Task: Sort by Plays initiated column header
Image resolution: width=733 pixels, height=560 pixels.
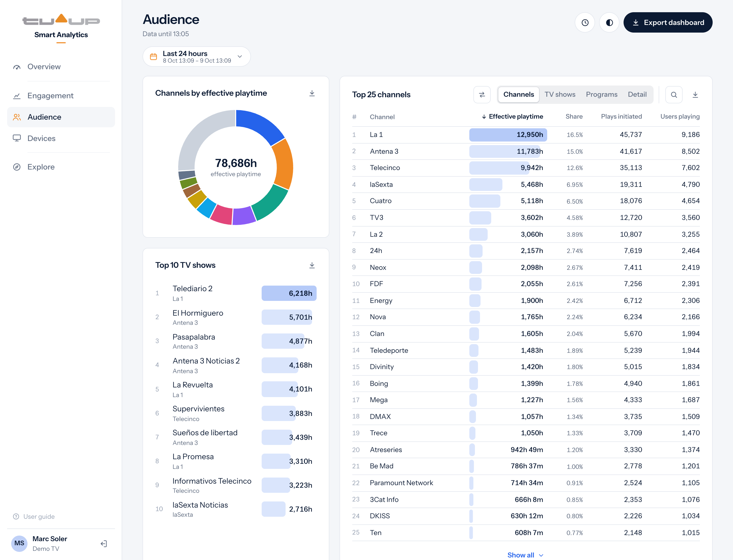Action: 621,117
